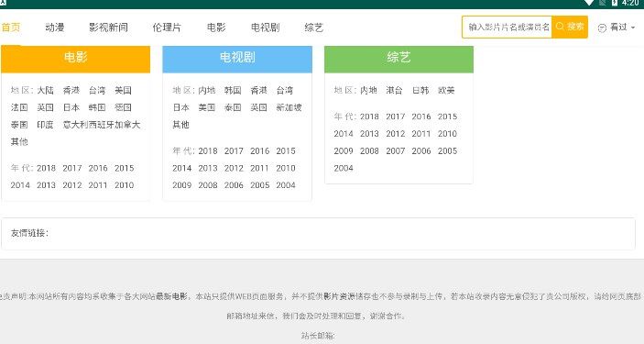This screenshot has width=644, height=344.
Task: Focus the 输入影片片名或演员名 search box
Action: (508, 27)
